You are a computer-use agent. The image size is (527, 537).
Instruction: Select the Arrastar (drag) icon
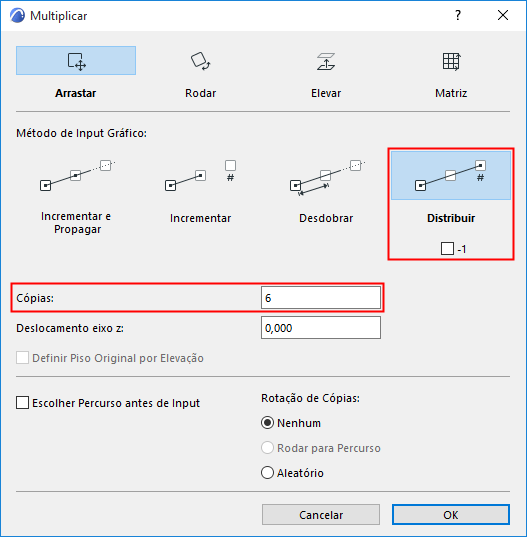pos(76,61)
